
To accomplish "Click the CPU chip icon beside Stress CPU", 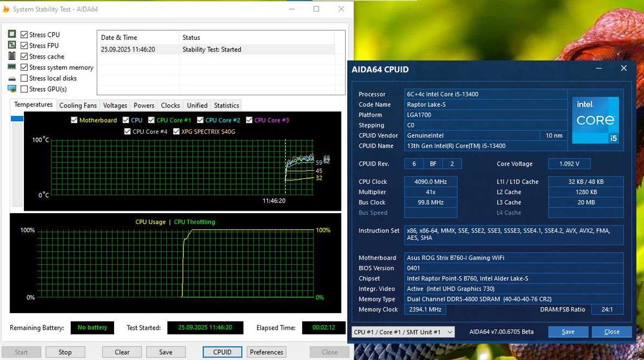I will coord(12,34).
